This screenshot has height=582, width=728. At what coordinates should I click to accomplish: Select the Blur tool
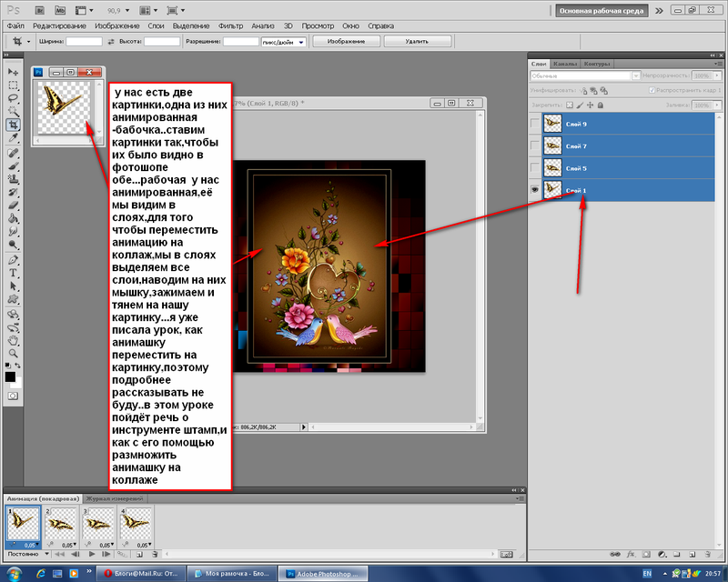[13, 231]
